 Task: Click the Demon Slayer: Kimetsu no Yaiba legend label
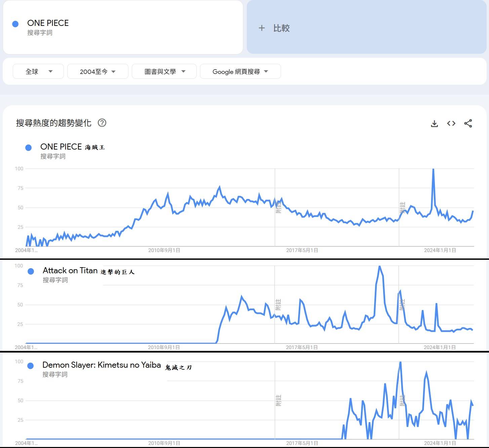(x=101, y=365)
